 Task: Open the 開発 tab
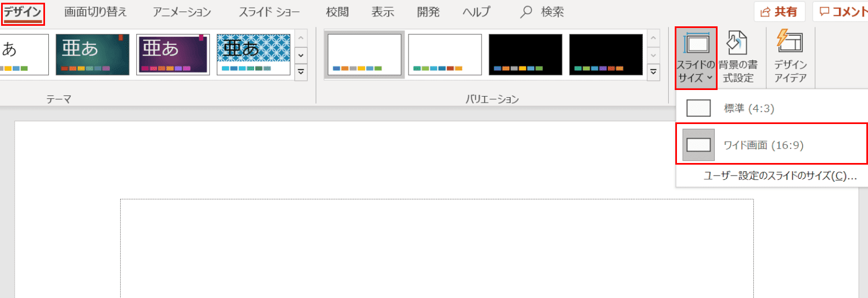click(428, 12)
